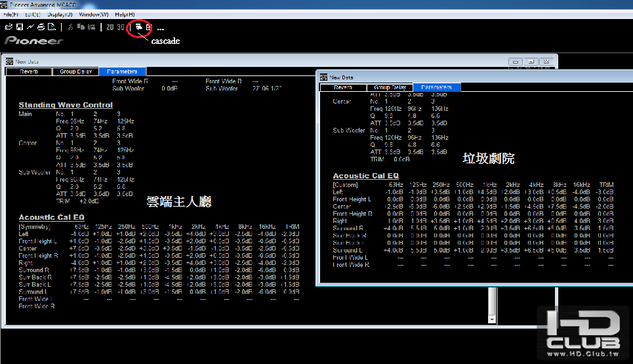Switch to Group Delay tab in left window
Screen dimensions: 633x364
[x=76, y=71]
